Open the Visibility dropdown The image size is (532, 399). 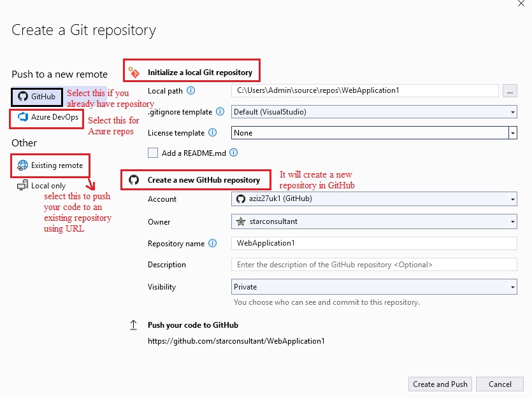point(374,287)
